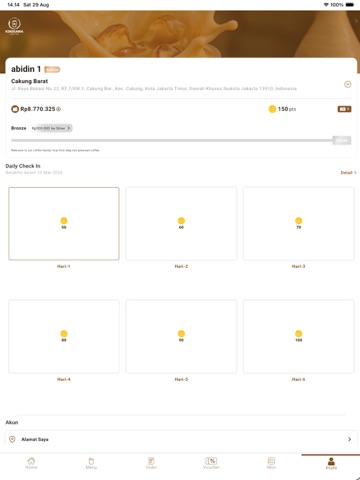Tap the chevron on Alamat Saya row
Viewport: 360px width, 480px height.
[x=349, y=439]
